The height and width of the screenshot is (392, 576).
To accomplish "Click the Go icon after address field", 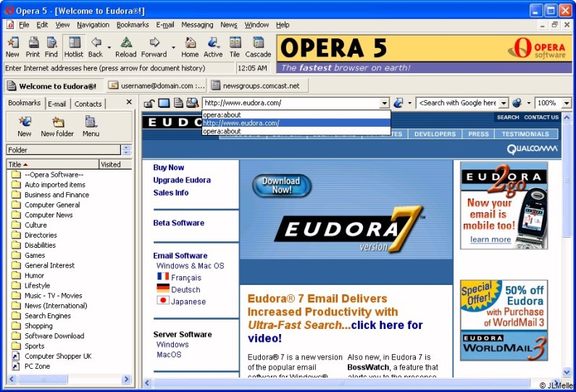I will pos(398,103).
